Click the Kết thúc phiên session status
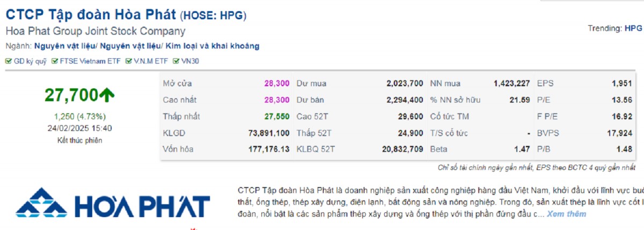 79,140
